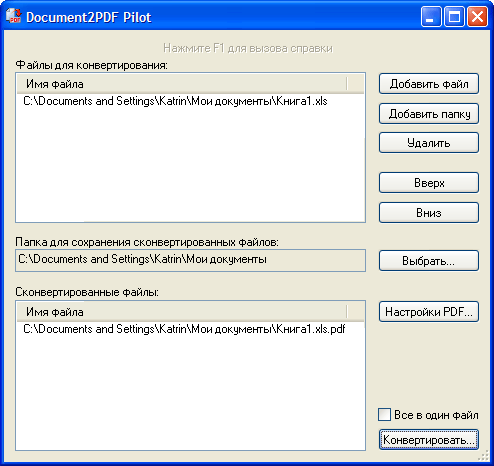Viewport: 494px width, 466px height.
Task: Click Имя файла header in converted files list
Action: [181, 312]
